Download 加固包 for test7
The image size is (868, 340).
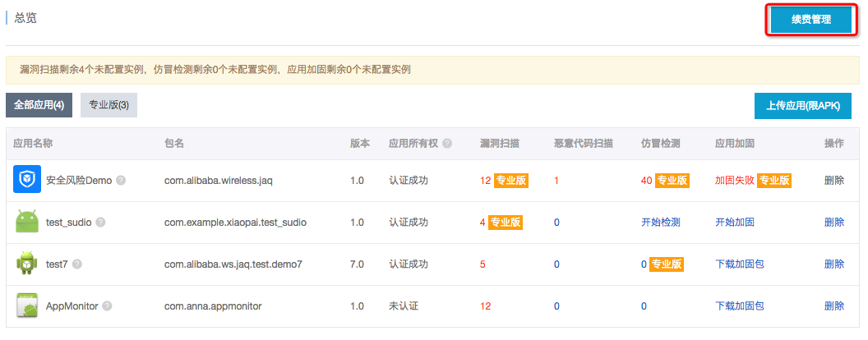point(740,264)
